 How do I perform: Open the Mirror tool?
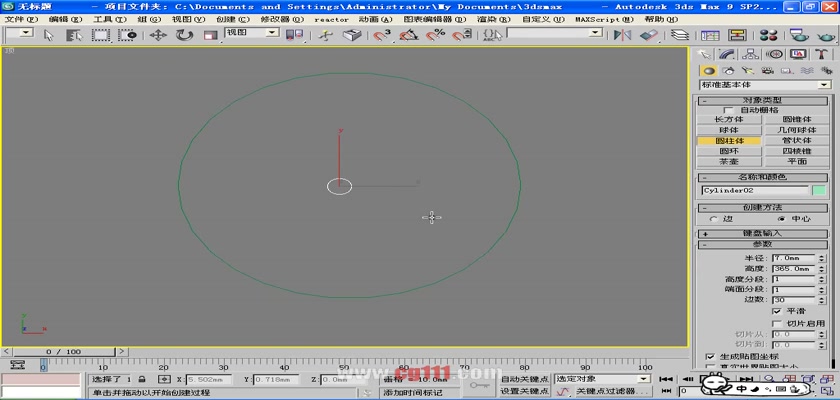(x=622, y=35)
